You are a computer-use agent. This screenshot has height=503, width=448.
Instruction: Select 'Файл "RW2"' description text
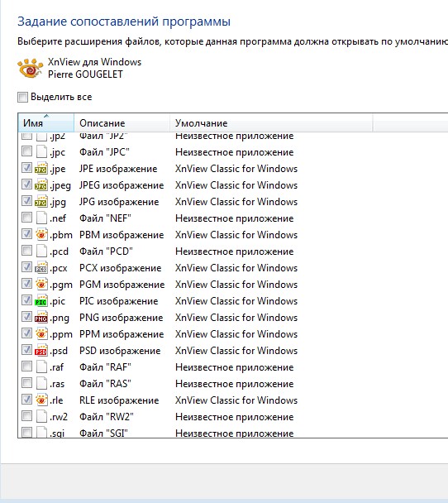[x=106, y=417]
